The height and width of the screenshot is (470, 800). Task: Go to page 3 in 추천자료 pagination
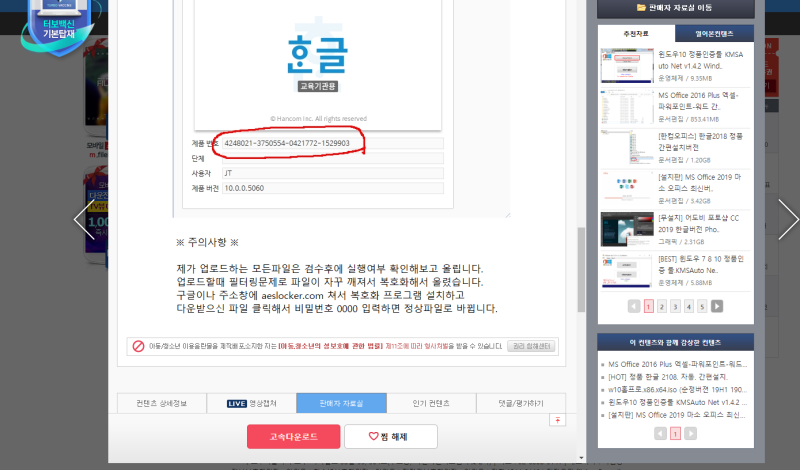pyautogui.click(x=675, y=306)
